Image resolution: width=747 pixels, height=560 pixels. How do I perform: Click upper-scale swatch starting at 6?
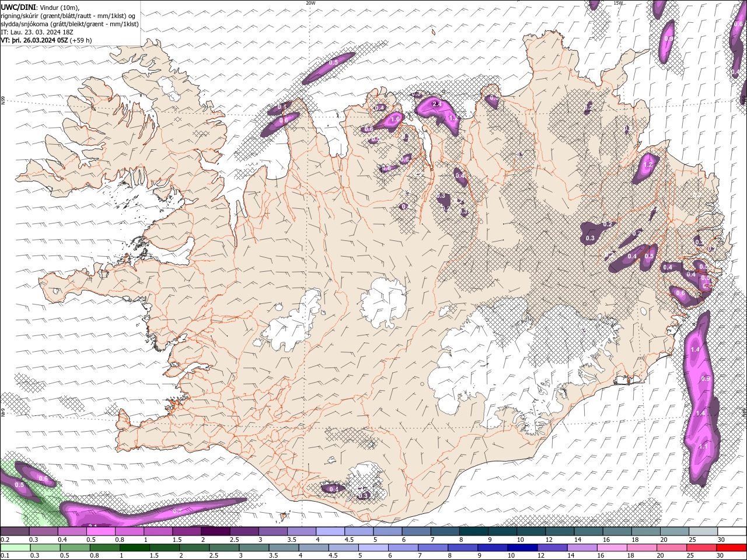[416, 531]
